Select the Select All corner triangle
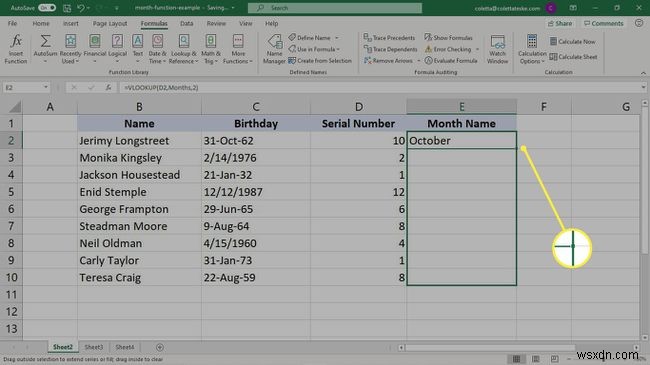The width and height of the screenshot is (650, 365). point(15,107)
